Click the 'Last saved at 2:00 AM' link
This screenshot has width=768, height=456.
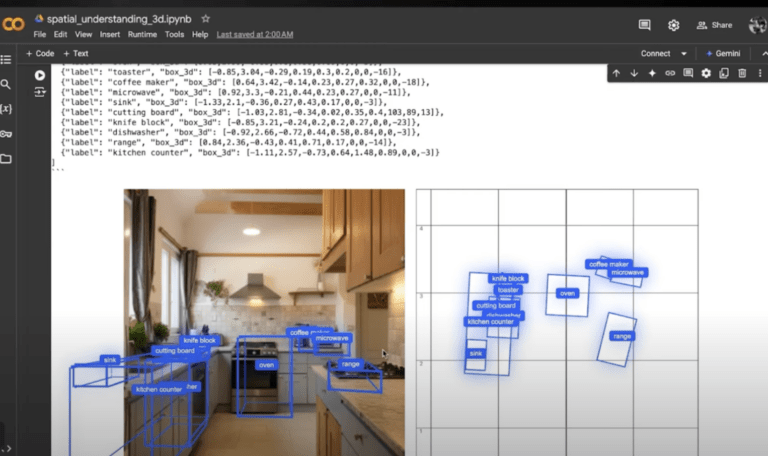point(255,34)
